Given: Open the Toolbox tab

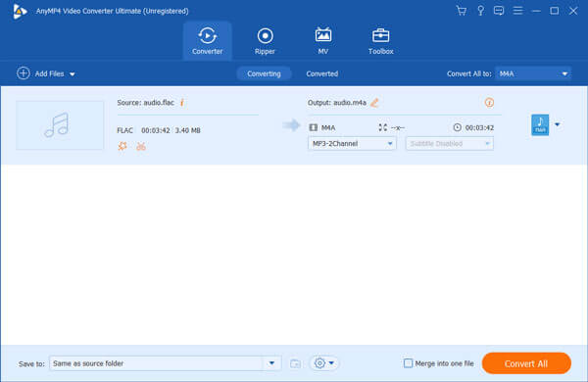Looking at the screenshot, I should 380,41.
